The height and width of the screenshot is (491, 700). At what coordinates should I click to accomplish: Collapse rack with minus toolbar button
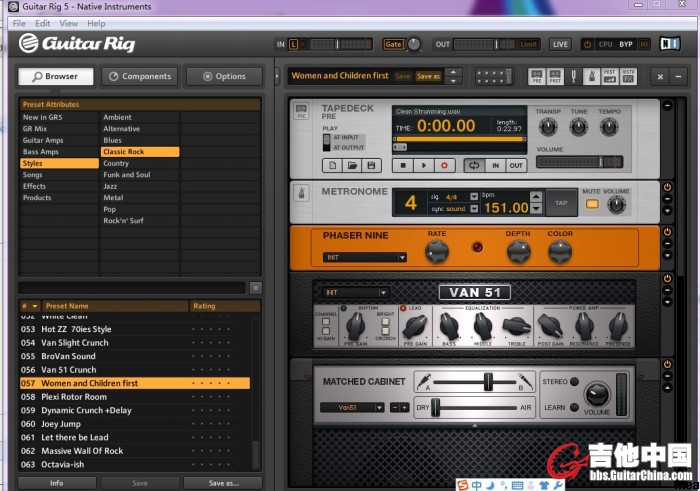pos(678,77)
